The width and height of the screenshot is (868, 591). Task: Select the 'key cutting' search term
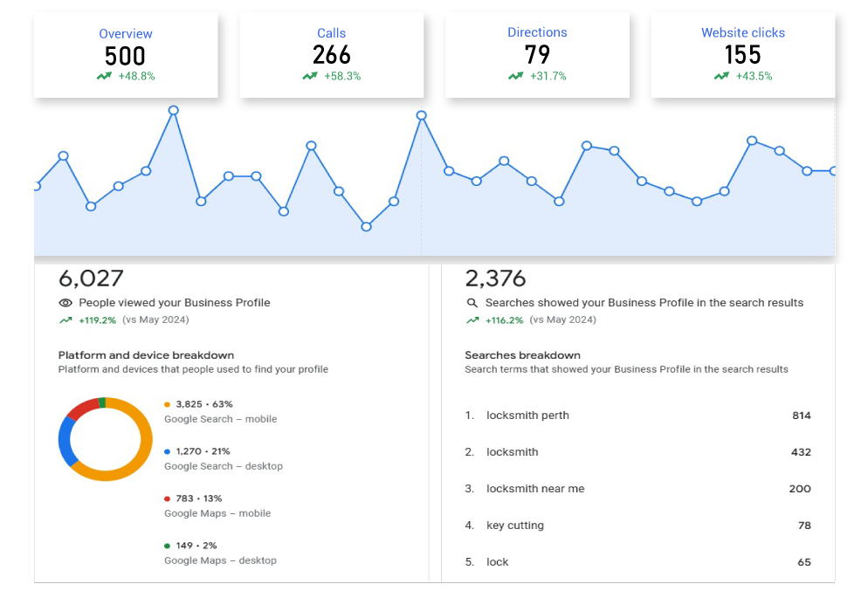pos(515,526)
